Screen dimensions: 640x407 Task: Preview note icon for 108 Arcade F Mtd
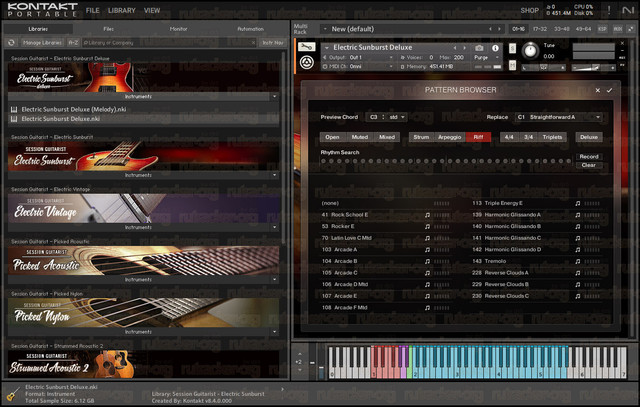[x=427, y=308]
